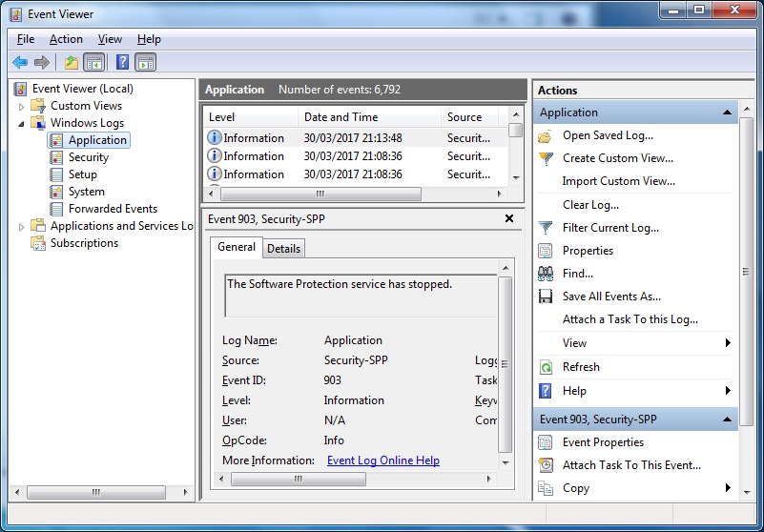Click the System log icon in tree
The image size is (764, 532).
56,192
